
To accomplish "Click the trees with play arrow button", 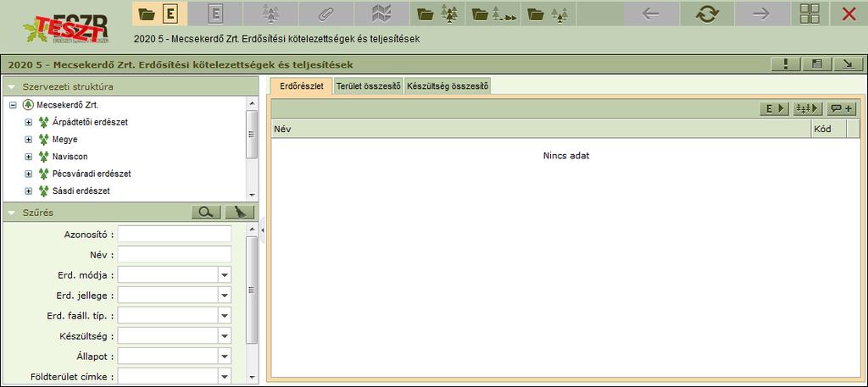I will click(808, 108).
